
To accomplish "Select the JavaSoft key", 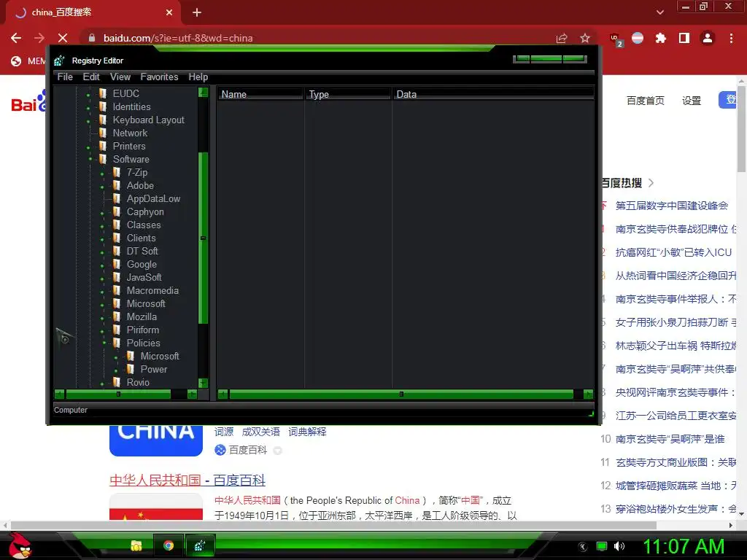I will 144,277.
